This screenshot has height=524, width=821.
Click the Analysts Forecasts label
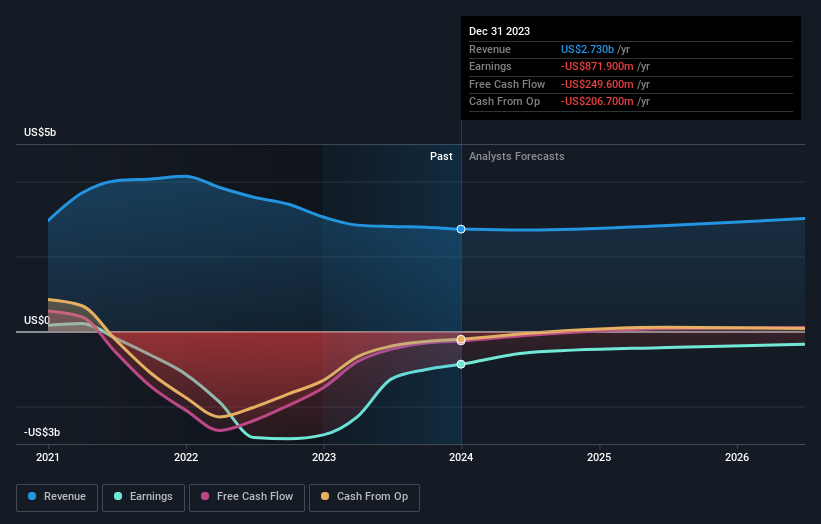[516, 156]
